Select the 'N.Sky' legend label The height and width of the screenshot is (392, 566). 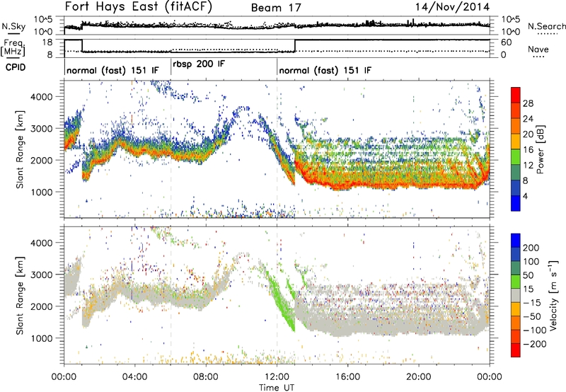pos(13,26)
